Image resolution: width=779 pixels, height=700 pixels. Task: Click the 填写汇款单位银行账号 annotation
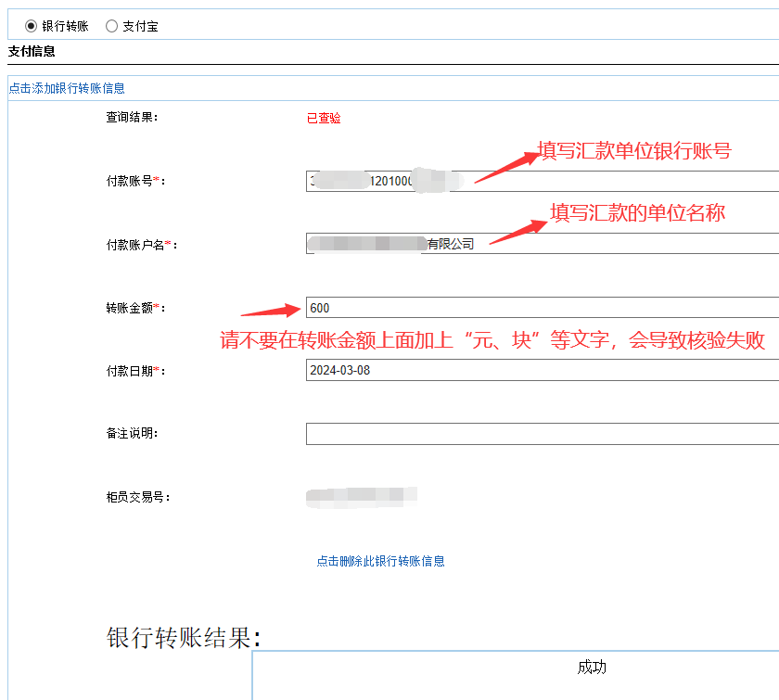tap(634, 151)
